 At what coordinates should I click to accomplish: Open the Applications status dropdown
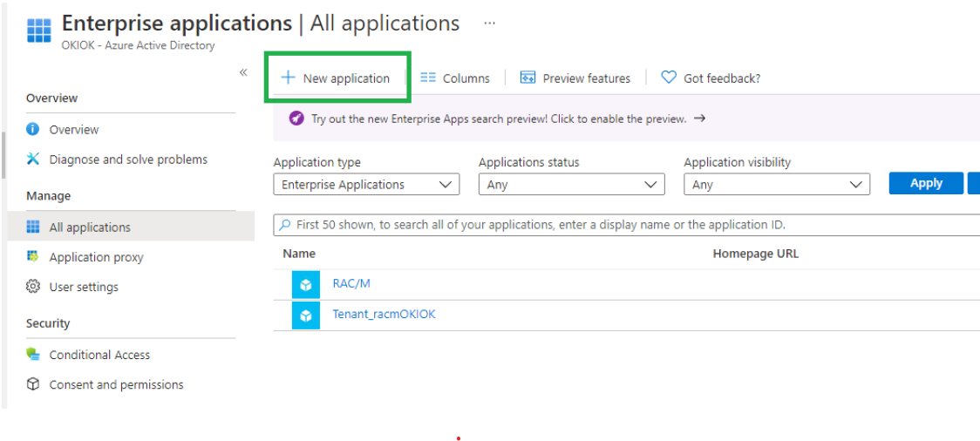point(571,184)
